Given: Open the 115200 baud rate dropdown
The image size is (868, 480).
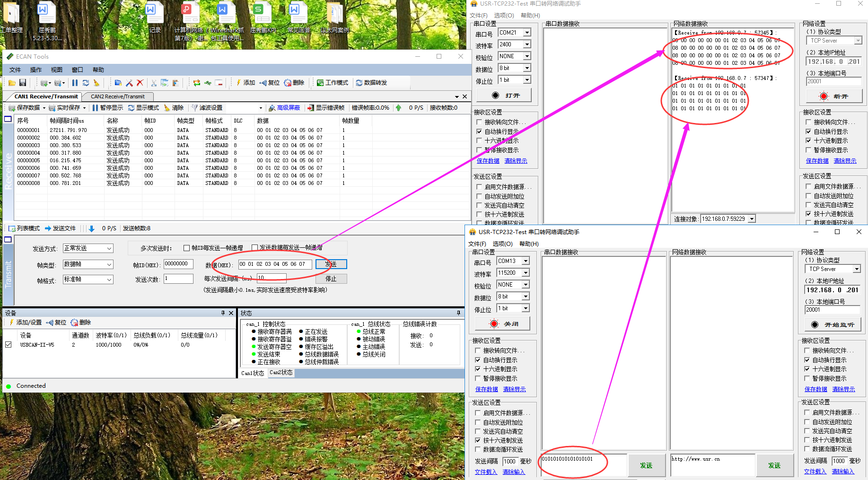Looking at the screenshot, I should pyautogui.click(x=526, y=273).
